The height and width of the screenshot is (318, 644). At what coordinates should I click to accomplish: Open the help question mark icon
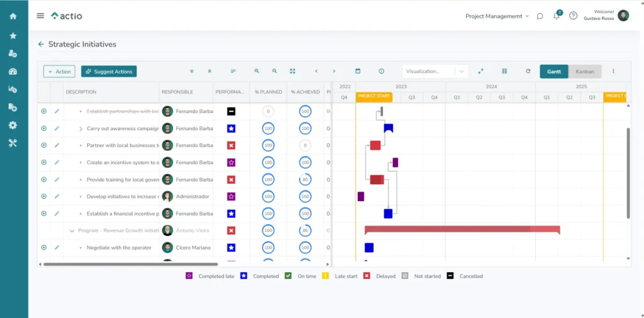[573, 16]
